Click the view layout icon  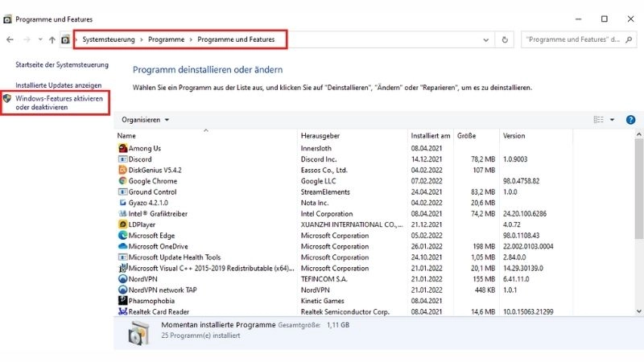tap(598, 120)
